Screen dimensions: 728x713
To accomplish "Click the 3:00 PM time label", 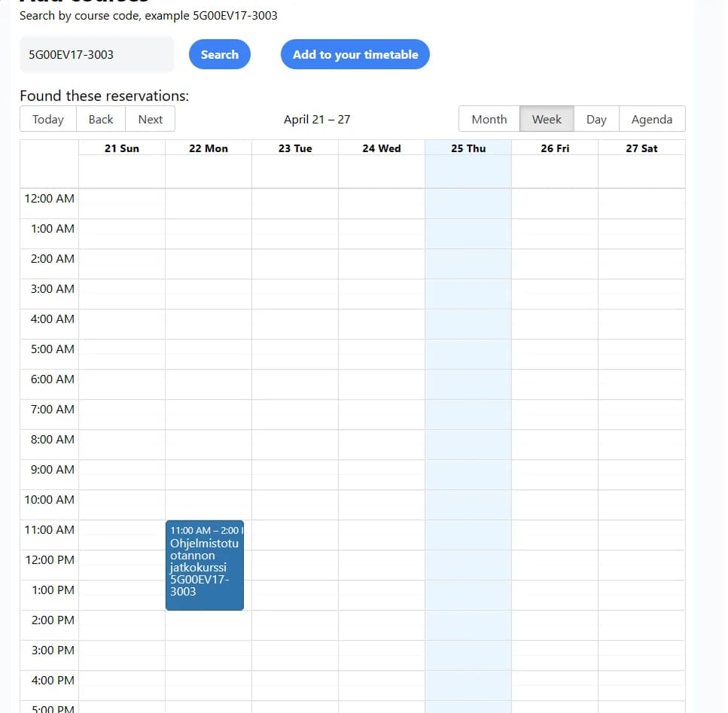I will tap(53, 651).
